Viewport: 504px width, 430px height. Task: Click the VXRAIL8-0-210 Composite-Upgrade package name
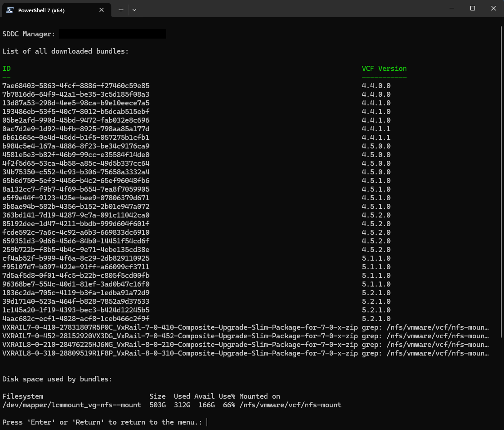(180, 345)
